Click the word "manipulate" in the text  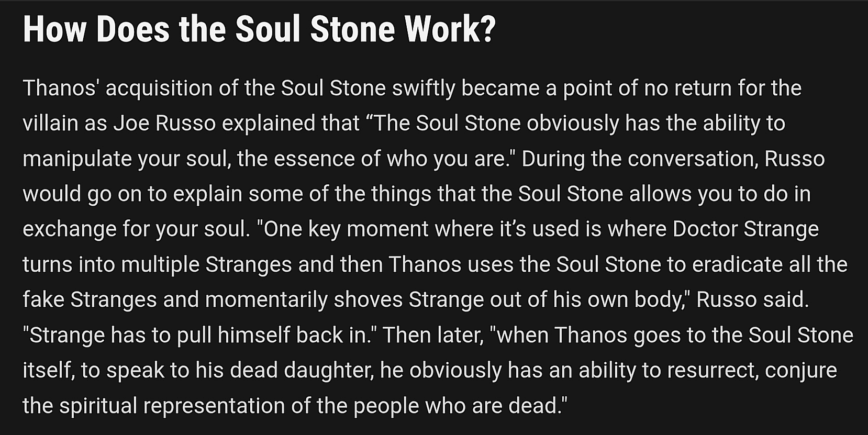[x=77, y=159]
